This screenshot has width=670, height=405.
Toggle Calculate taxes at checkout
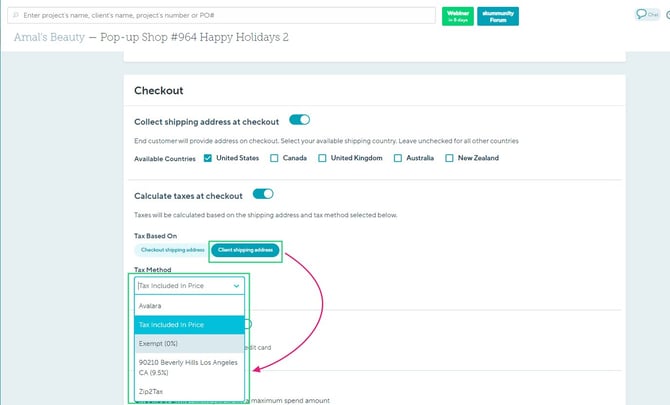click(263, 194)
